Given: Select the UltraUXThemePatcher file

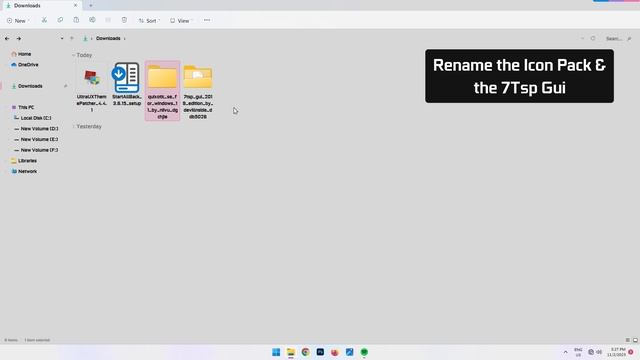Looking at the screenshot, I should (91, 87).
